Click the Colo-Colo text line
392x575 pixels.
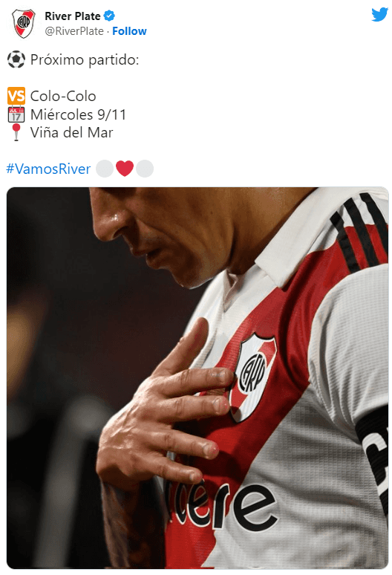pos(63,96)
